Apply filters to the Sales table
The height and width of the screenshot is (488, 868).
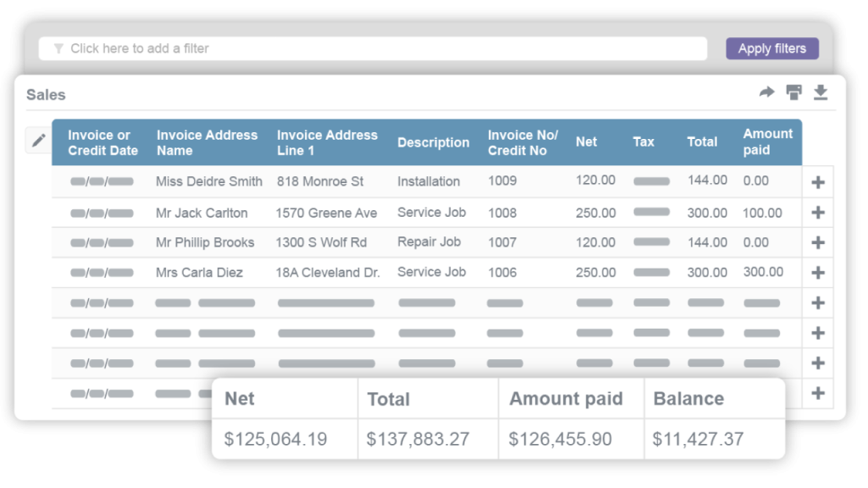[x=771, y=48]
